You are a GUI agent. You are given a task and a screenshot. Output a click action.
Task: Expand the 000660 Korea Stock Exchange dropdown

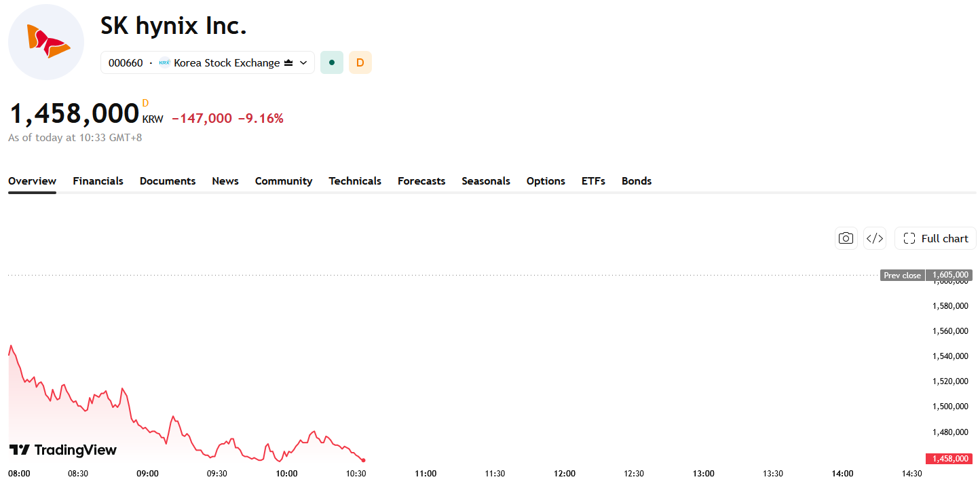tap(208, 62)
